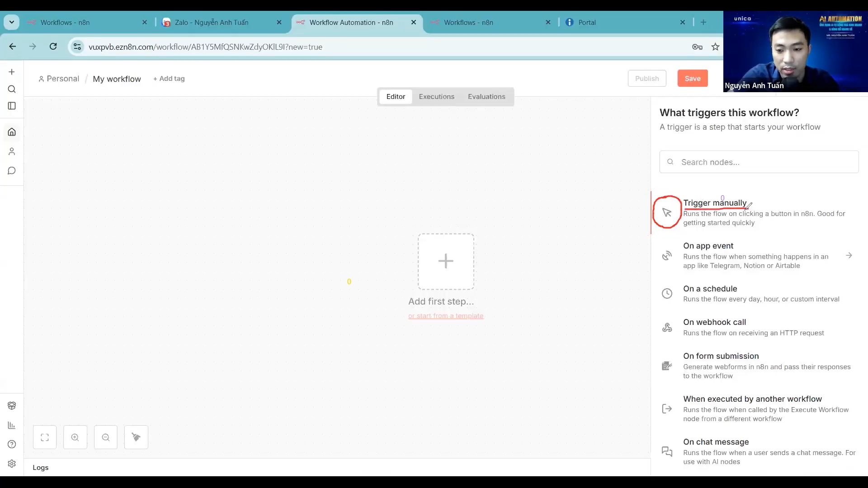Select the On webhook call icon
Viewport: 868px width, 488px height.
click(667, 328)
